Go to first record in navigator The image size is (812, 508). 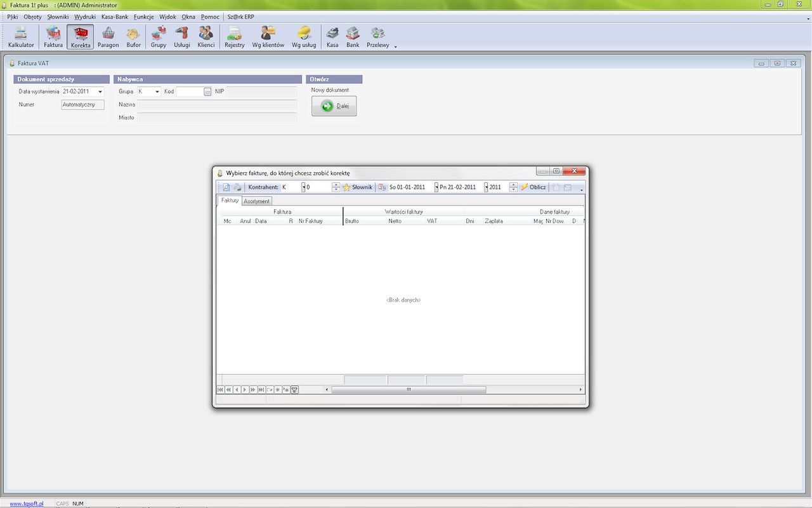[221, 390]
